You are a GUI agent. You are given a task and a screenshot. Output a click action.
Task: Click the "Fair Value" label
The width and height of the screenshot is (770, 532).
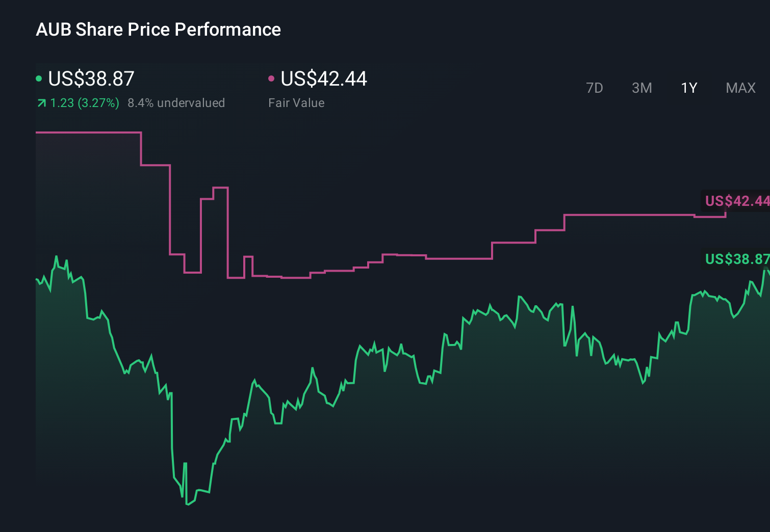(x=296, y=103)
